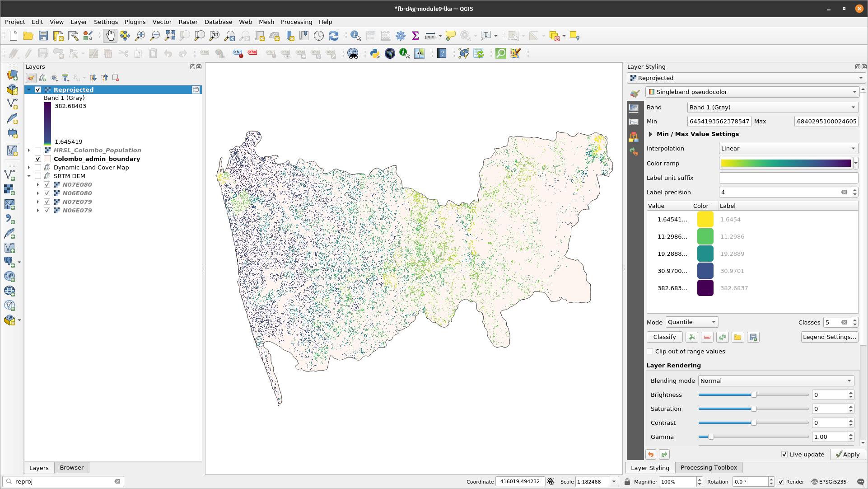Viewport: 868px width, 489px height.
Task: Open log messages speech bubble icon
Action: [x=860, y=482]
